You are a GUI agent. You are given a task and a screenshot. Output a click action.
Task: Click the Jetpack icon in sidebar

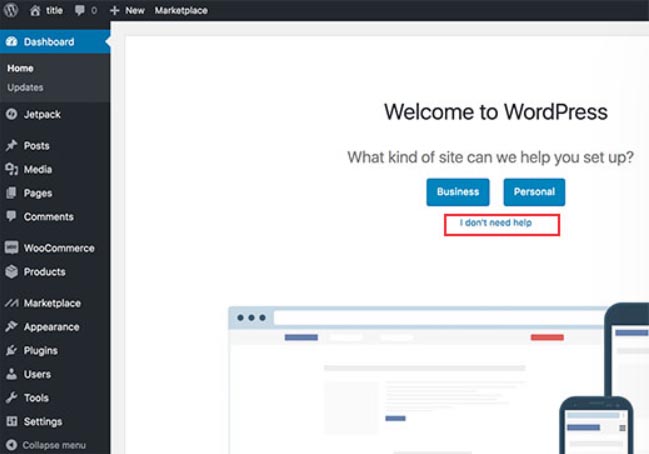click(12, 115)
